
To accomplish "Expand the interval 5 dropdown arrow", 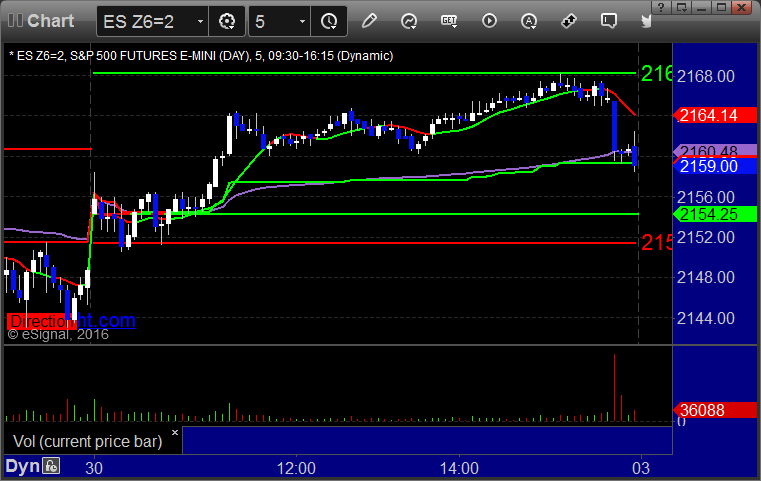I will point(302,21).
